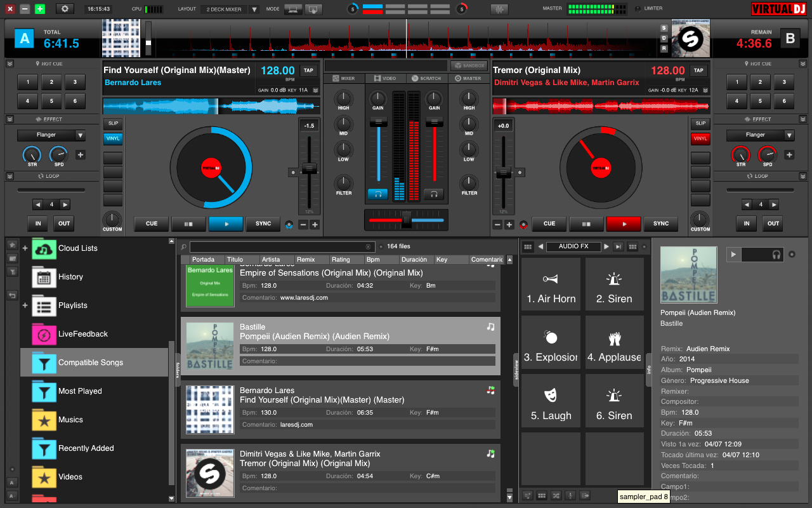Expand the Playlists tree node
812x508 pixels.
coord(25,305)
